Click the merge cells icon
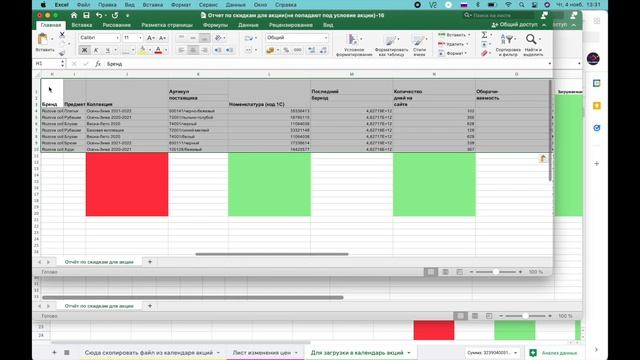This screenshot has height=360, width=640. [x=249, y=50]
